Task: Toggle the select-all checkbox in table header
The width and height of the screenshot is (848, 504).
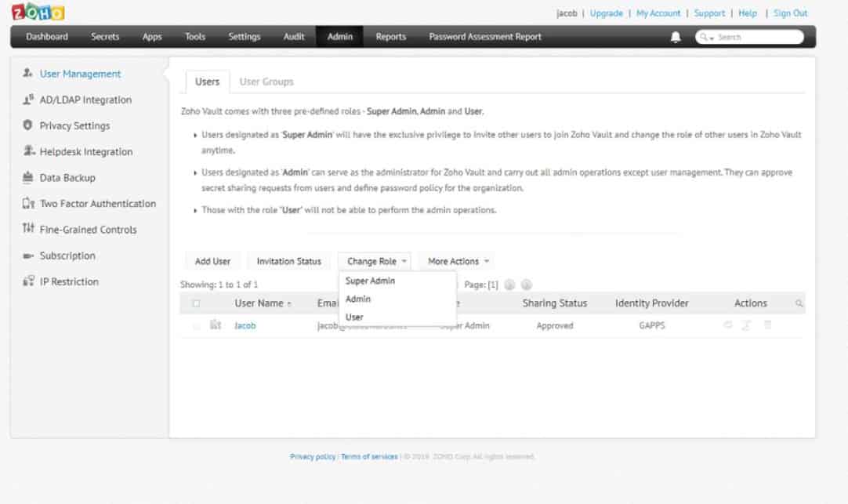Action: (196, 303)
